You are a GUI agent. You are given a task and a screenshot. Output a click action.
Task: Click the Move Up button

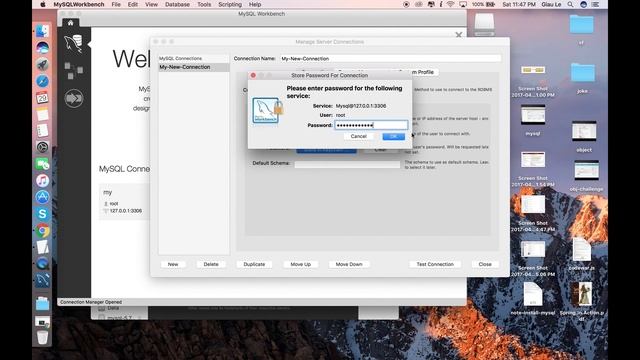(301, 264)
